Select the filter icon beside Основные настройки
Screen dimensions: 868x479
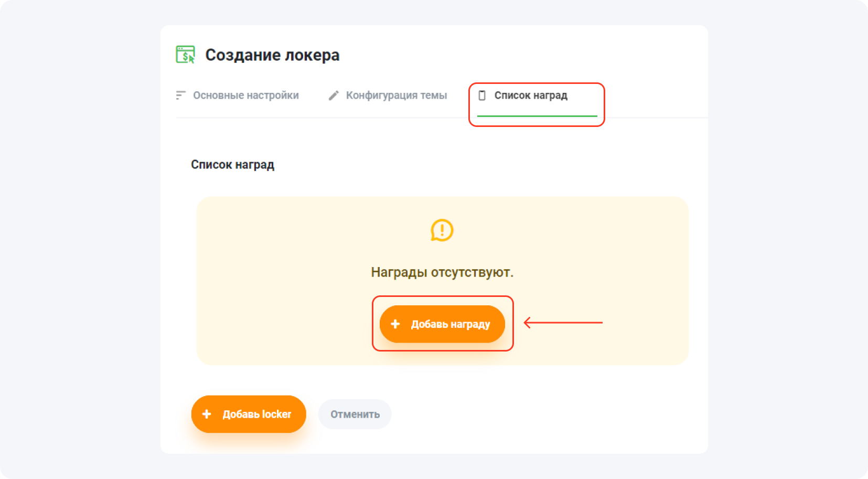pyautogui.click(x=180, y=95)
